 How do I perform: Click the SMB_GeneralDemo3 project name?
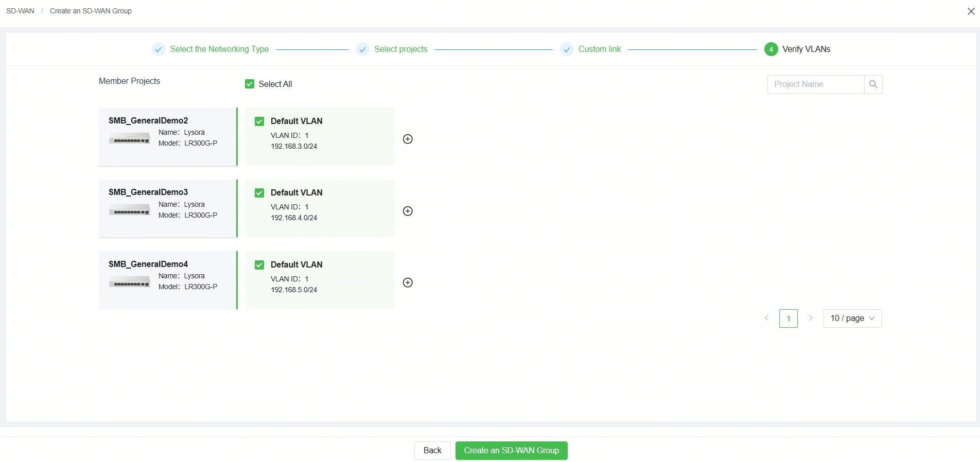pos(148,192)
